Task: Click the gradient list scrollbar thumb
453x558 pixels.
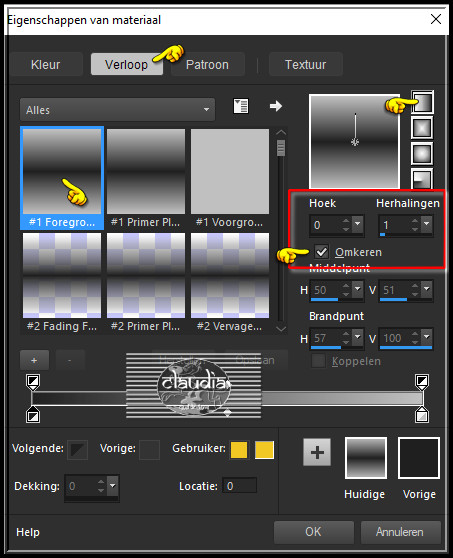Action: [281, 148]
